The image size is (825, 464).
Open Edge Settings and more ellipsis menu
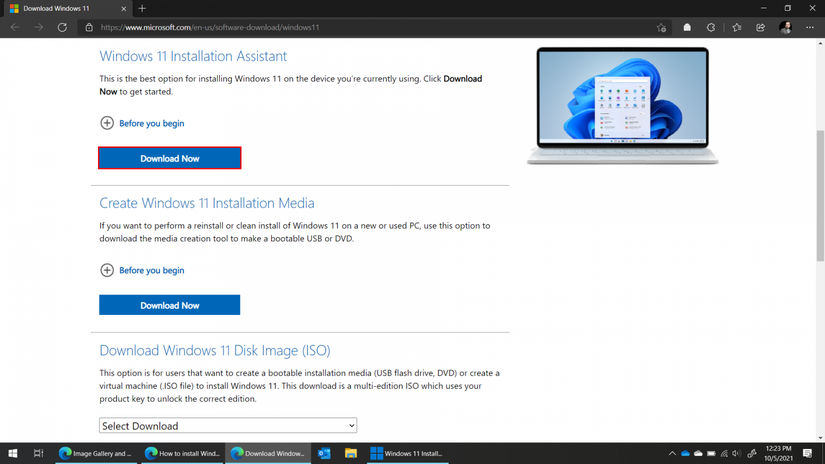(810, 28)
